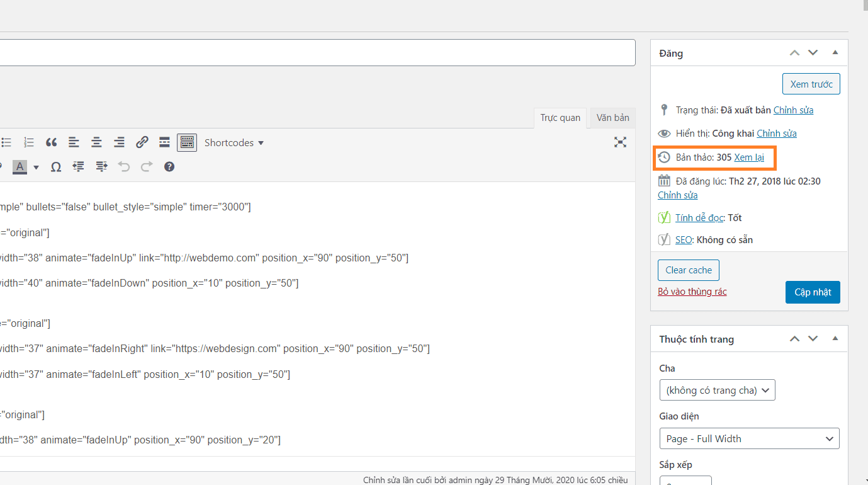Open the special character Omega tool
Screen dimensions: 868x485
coord(56,167)
